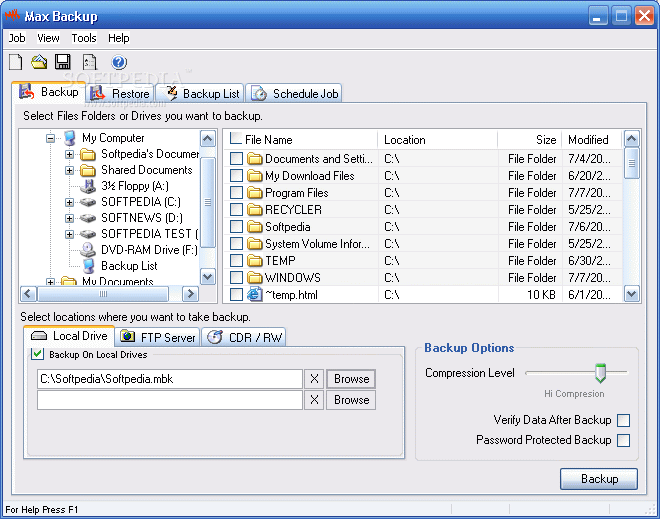Click the RECYCLER folder icon

click(254, 210)
